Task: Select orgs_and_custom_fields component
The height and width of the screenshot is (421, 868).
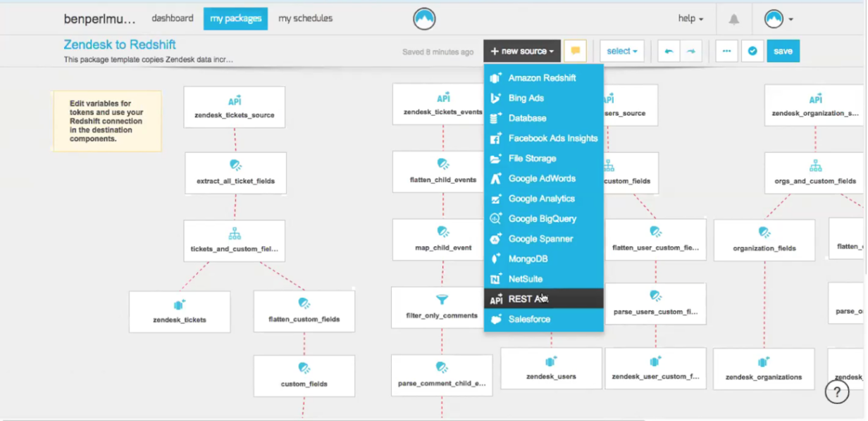Action: pos(815,173)
